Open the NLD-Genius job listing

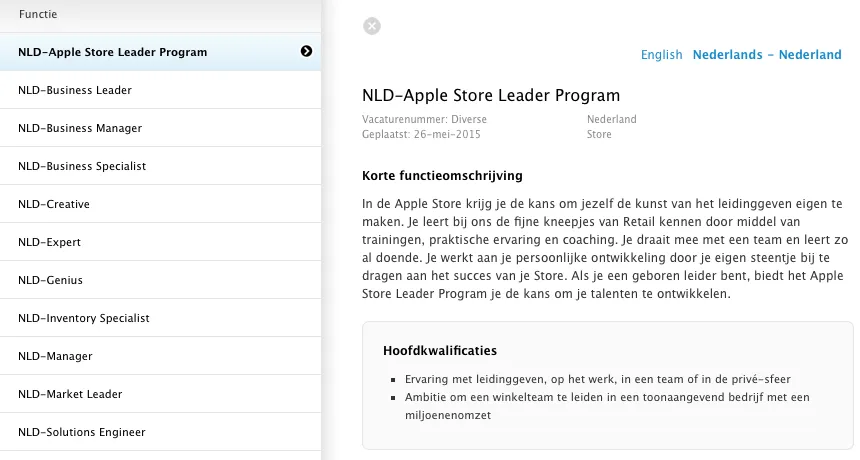pos(160,280)
